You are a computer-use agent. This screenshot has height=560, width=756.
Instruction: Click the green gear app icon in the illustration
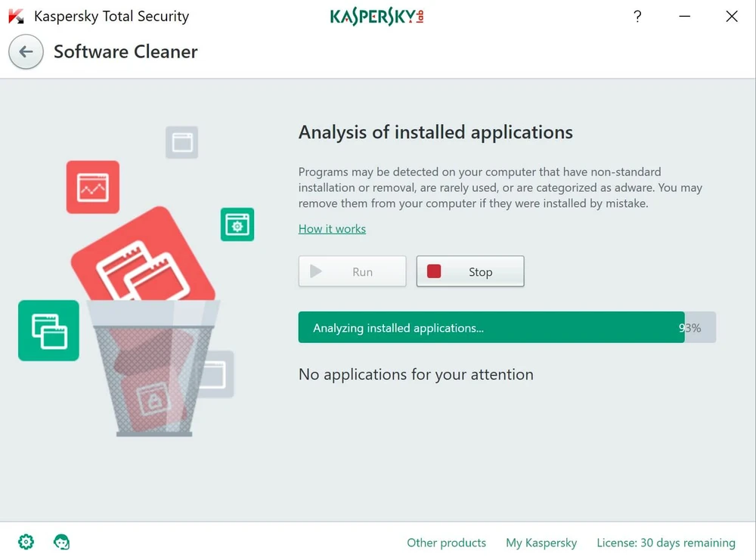click(237, 224)
